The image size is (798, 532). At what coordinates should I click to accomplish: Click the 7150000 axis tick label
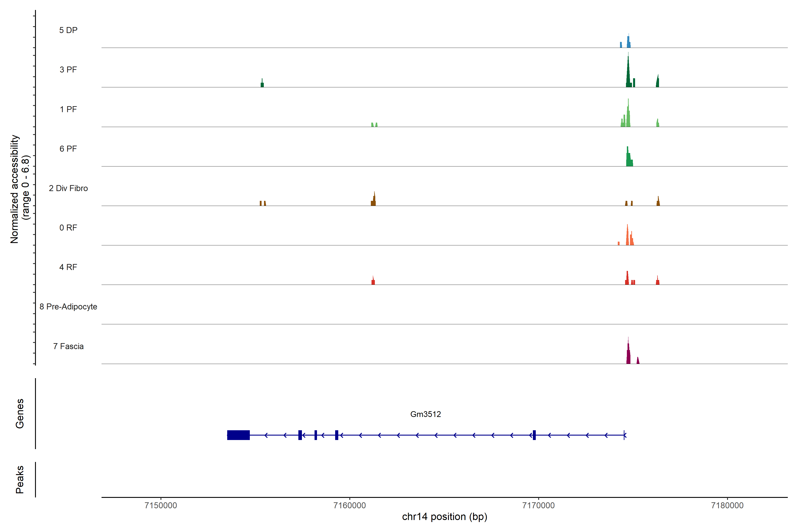160,505
